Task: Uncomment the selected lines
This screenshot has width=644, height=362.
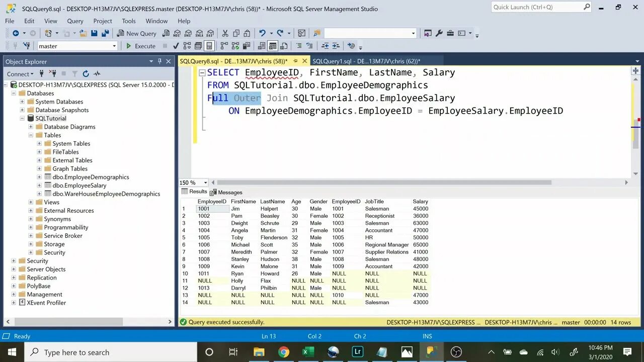Action: (310, 46)
